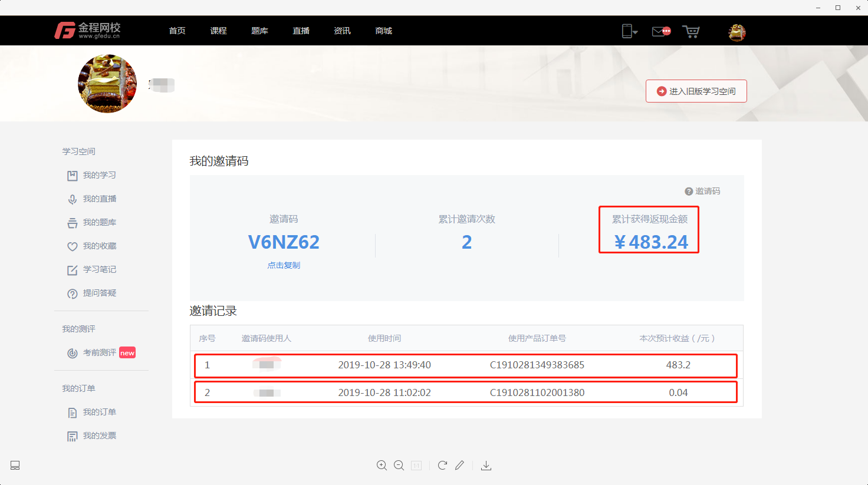Click the 我的测评 sidebar section title

pyautogui.click(x=79, y=329)
